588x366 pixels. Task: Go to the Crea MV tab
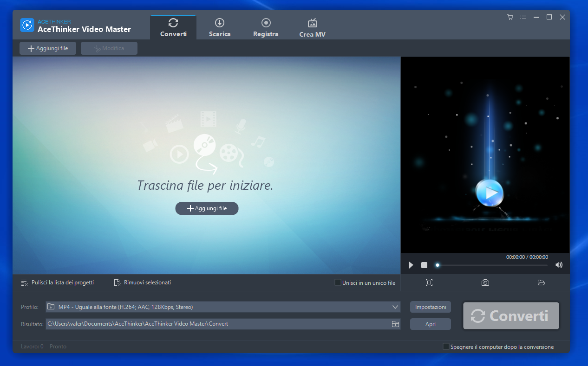pos(312,28)
